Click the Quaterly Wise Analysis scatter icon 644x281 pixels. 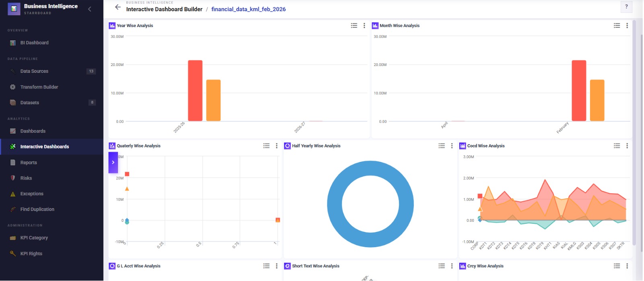pyautogui.click(x=112, y=146)
